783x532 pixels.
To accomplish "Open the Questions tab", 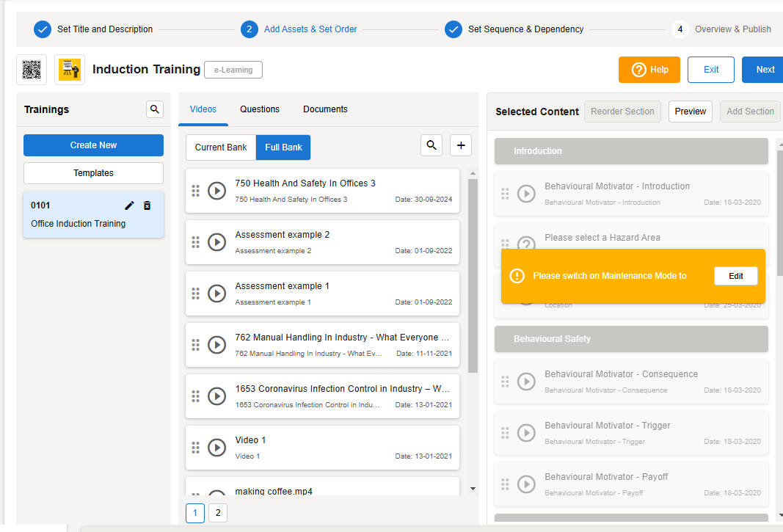I will pyautogui.click(x=260, y=109).
